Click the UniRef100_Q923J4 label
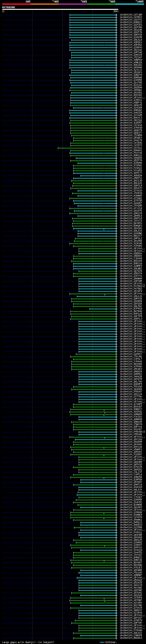 pyautogui.click(x=131, y=394)
